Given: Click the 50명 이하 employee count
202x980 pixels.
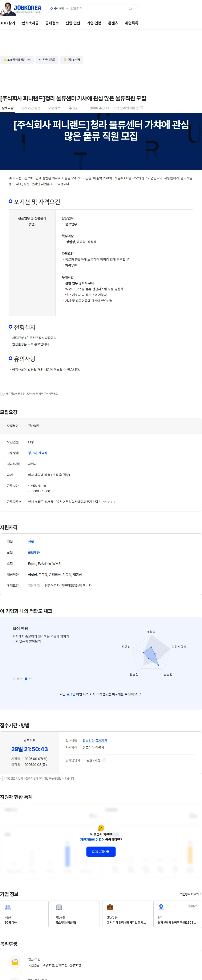Looking at the screenshot, I should pos(10,923).
